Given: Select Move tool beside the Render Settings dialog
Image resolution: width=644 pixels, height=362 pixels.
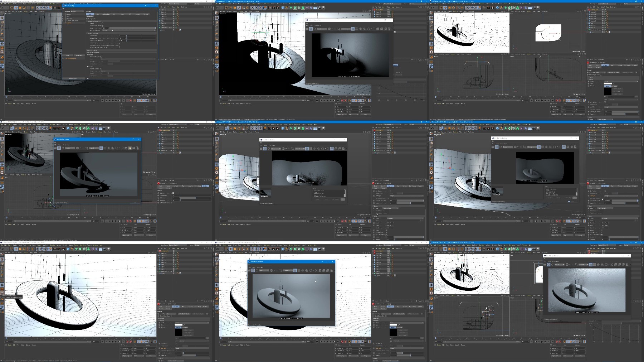Looking at the screenshot, I should pos(16,8).
